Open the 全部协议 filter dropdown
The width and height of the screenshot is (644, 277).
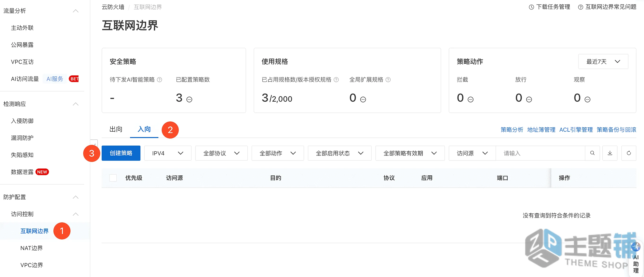pyautogui.click(x=222, y=153)
